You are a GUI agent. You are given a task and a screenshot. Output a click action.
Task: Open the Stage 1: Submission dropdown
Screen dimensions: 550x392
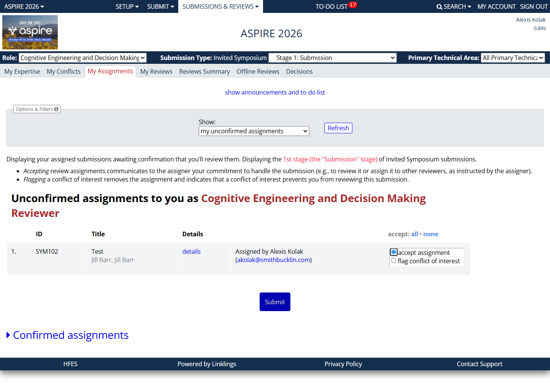(x=333, y=58)
